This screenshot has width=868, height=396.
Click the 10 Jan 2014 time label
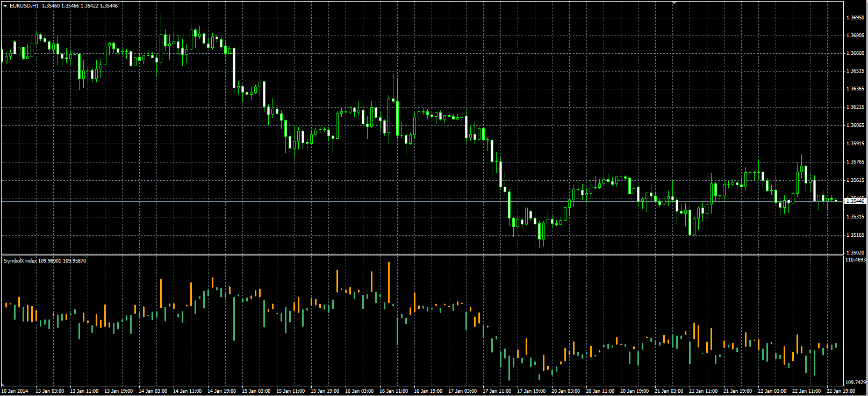pos(15,391)
